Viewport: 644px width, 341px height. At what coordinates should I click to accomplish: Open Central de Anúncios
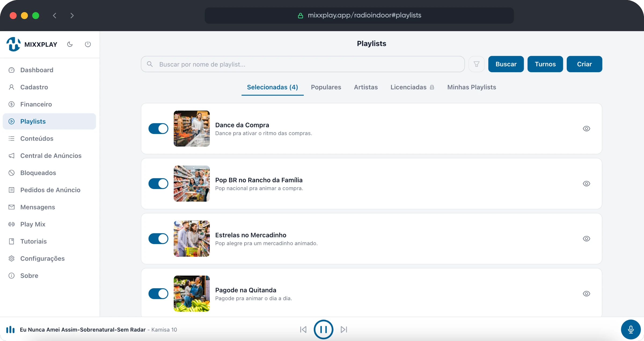pos(49,156)
